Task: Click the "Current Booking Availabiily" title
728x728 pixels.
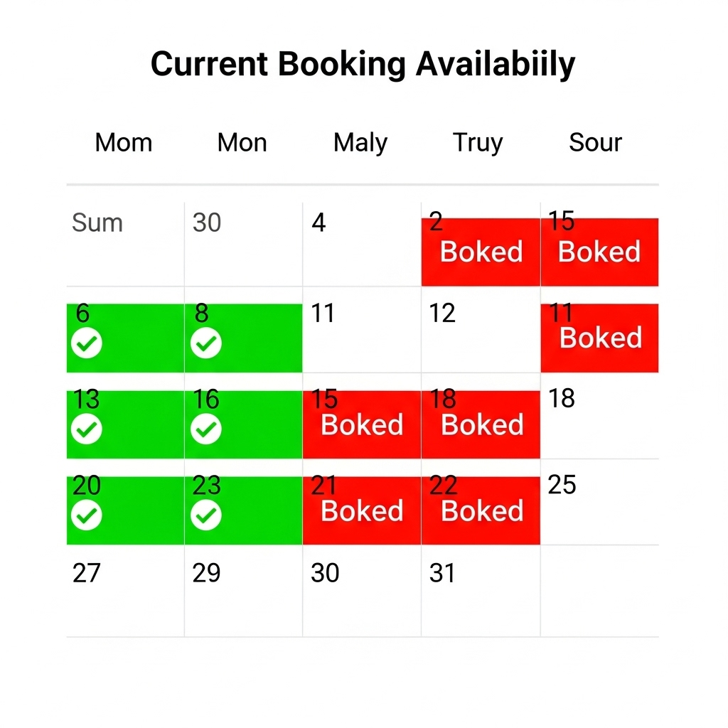Action: 363,65
